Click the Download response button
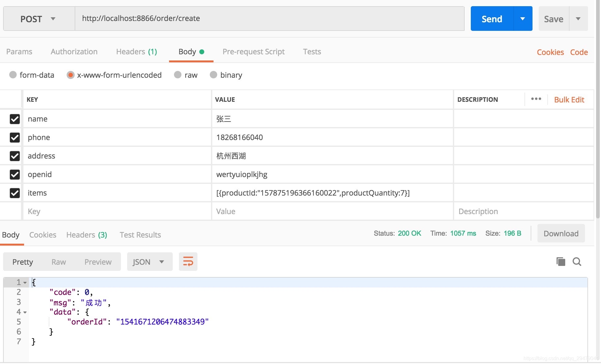This screenshot has width=601, height=364. click(x=561, y=234)
